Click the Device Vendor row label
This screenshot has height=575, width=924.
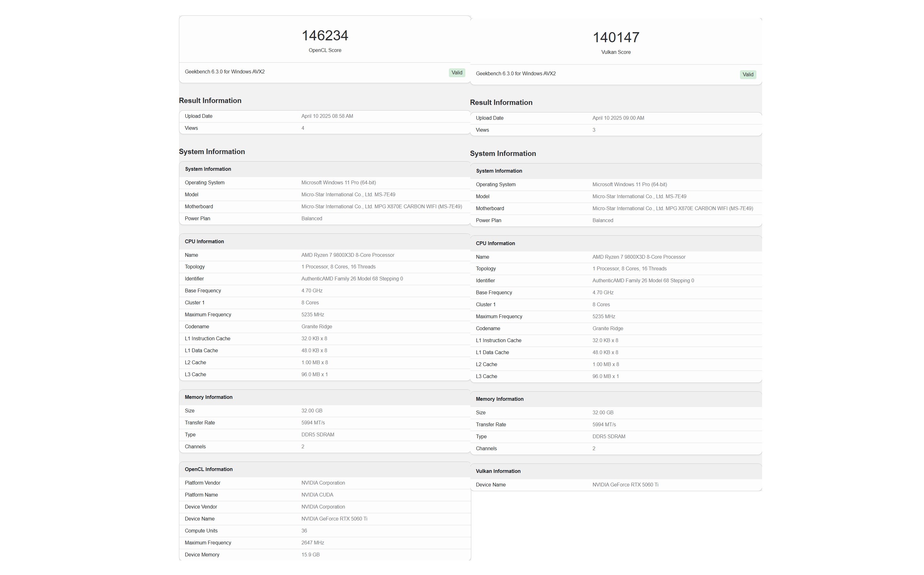click(201, 507)
